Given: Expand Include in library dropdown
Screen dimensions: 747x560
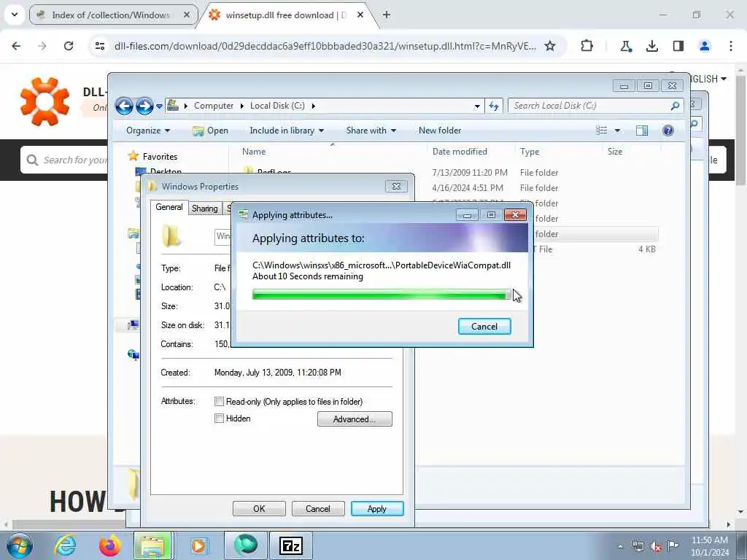Looking at the screenshot, I should (287, 131).
